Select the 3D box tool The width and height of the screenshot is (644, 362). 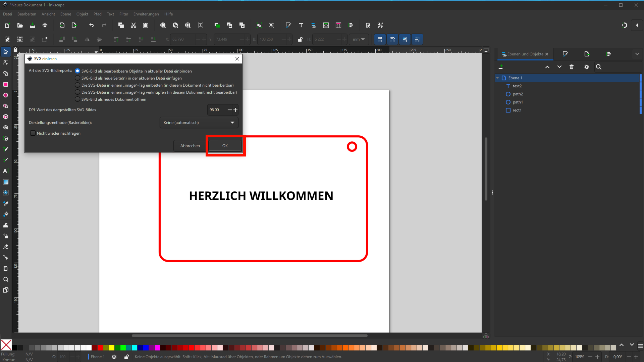(x=6, y=117)
